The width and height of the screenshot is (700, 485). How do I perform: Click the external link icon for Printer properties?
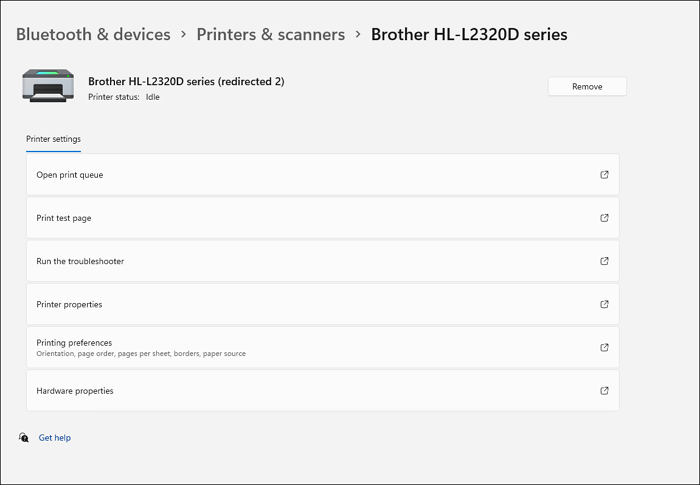604,304
